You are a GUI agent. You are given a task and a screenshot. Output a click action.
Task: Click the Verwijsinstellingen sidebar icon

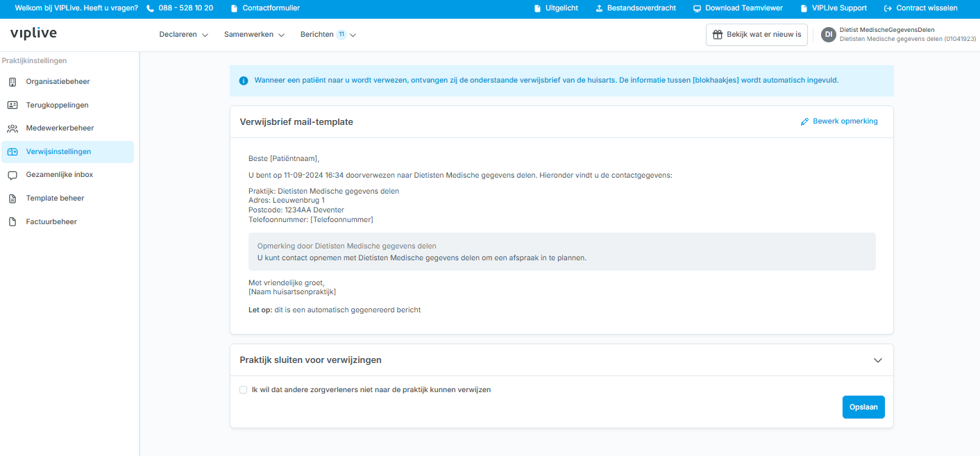[x=12, y=152]
